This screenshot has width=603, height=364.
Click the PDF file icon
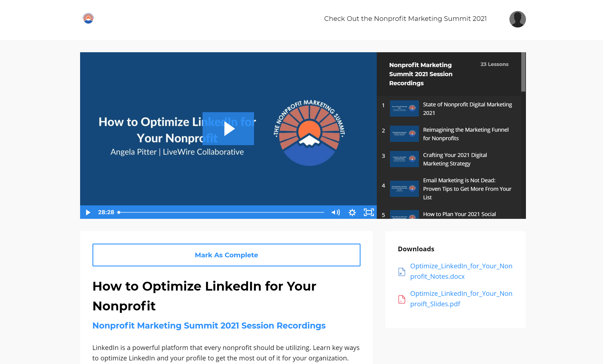(x=402, y=299)
